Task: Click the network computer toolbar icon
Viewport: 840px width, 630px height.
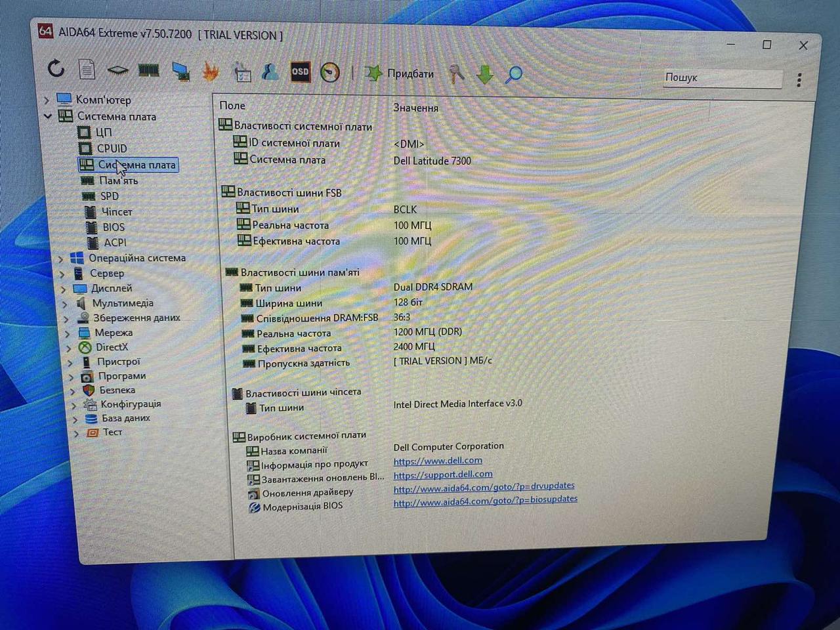Action: (x=180, y=72)
